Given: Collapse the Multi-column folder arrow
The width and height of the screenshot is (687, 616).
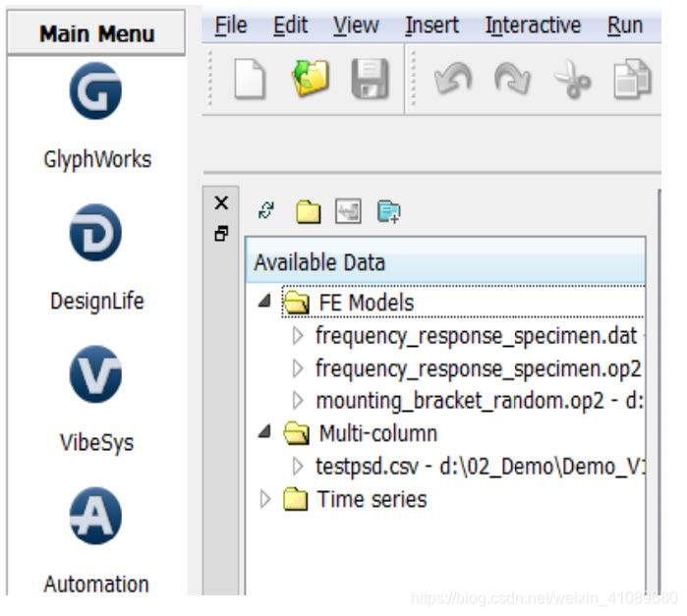Looking at the screenshot, I should (264, 431).
